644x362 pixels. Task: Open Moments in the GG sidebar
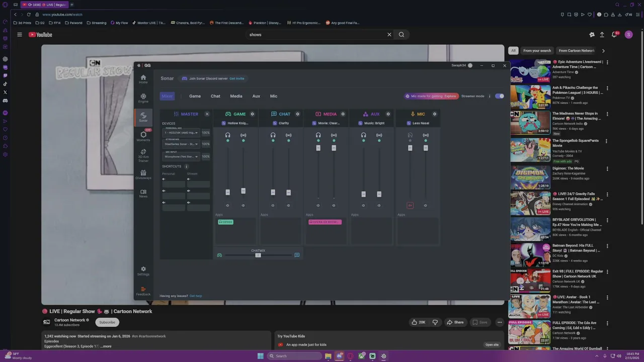click(143, 136)
